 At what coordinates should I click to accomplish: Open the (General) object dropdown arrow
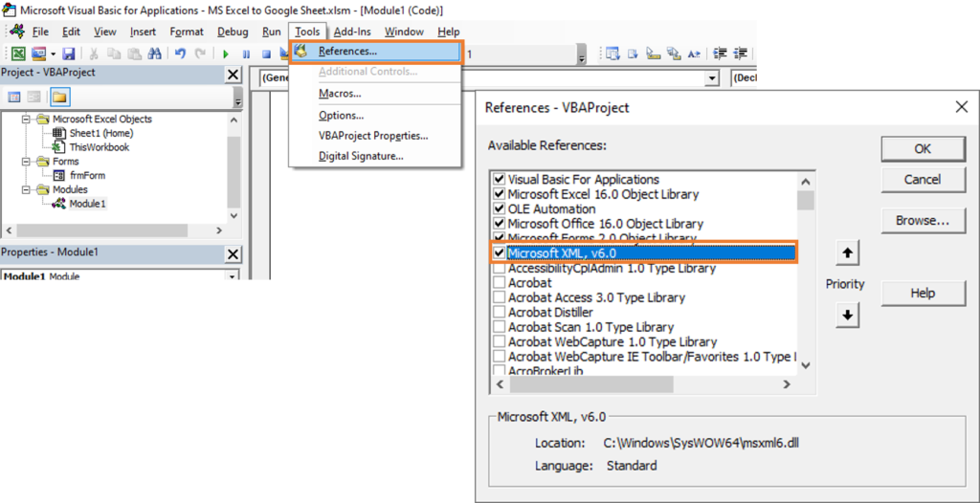click(711, 78)
